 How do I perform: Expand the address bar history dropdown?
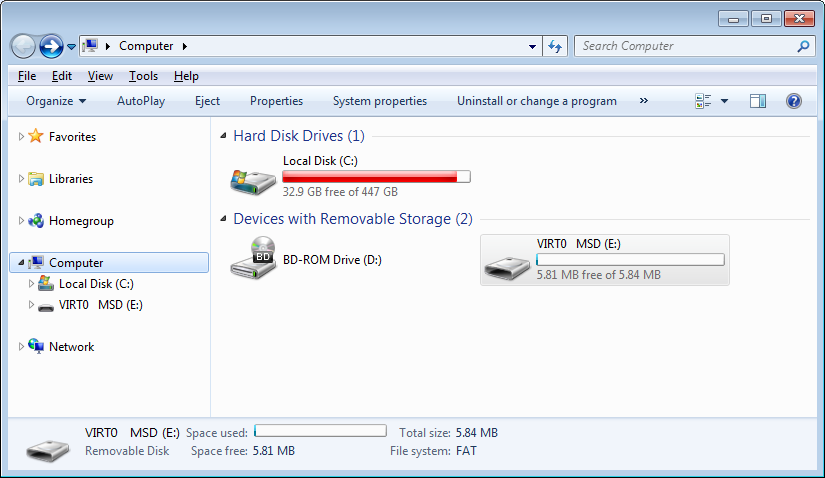pyautogui.click(x=532, y=46)
